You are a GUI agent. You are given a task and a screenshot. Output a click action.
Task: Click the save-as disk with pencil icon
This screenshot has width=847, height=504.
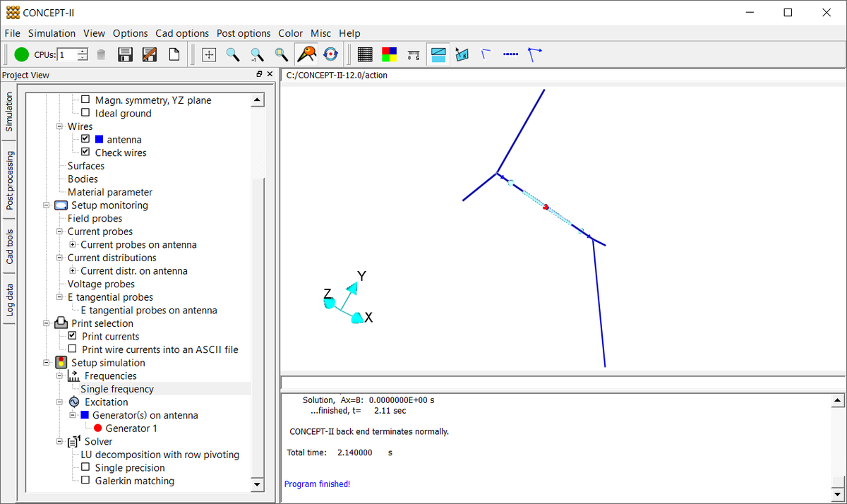(x=150, y=54)
